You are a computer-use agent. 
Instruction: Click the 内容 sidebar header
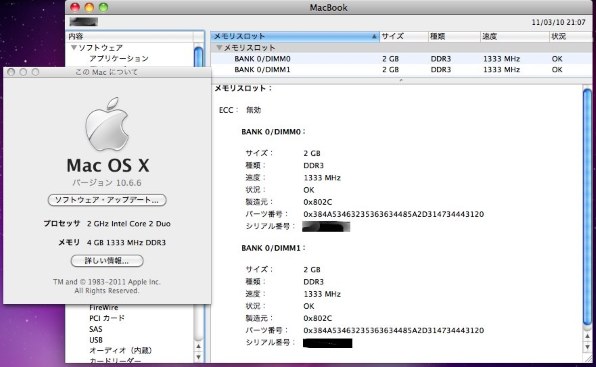[130, 36]
